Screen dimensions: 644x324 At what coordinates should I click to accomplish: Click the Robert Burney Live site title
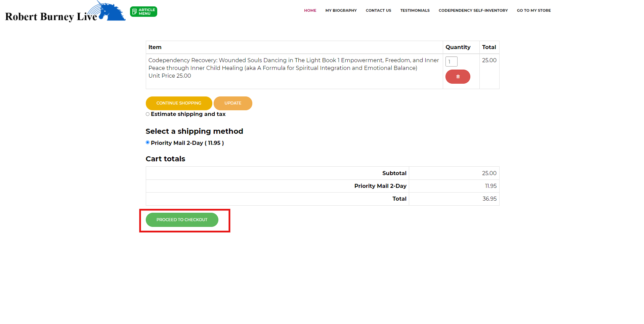coord(51,16)
